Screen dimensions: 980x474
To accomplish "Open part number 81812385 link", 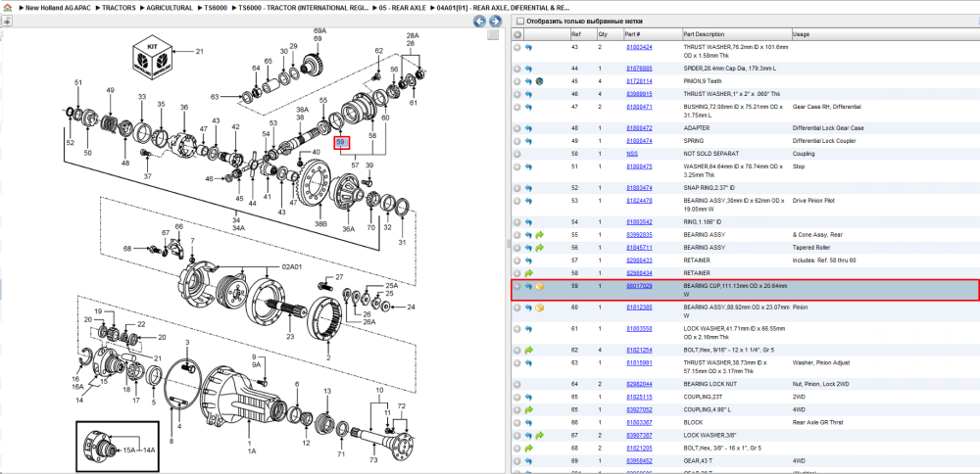I will click(x=639, y=308).
